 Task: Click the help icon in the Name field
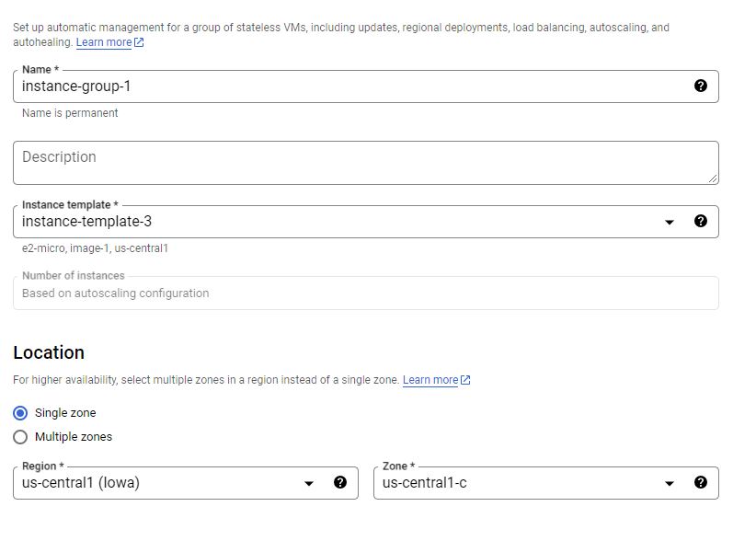[x=701, y=86]
